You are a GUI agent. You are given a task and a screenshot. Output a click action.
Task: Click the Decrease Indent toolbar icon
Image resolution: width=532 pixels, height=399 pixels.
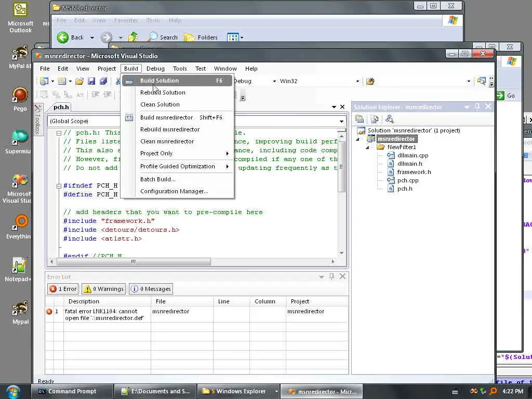pos(96,95)
